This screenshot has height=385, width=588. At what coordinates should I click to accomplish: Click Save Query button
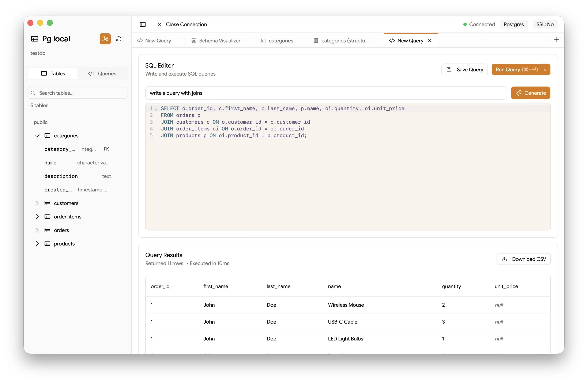(464, 69)
